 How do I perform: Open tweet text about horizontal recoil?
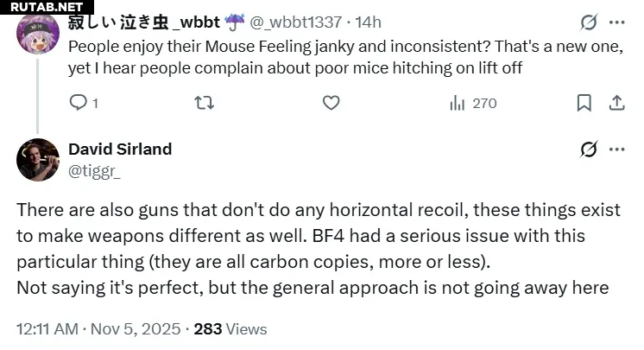click(313, 248)
